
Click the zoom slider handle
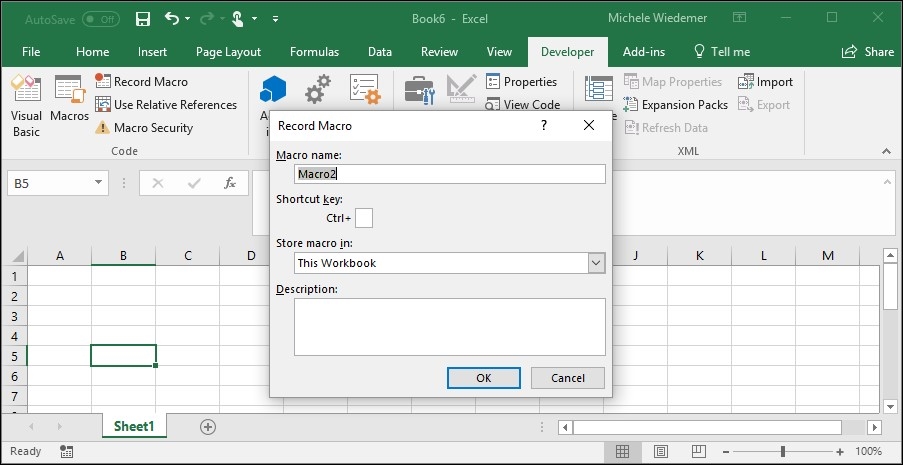click(783, 451)
